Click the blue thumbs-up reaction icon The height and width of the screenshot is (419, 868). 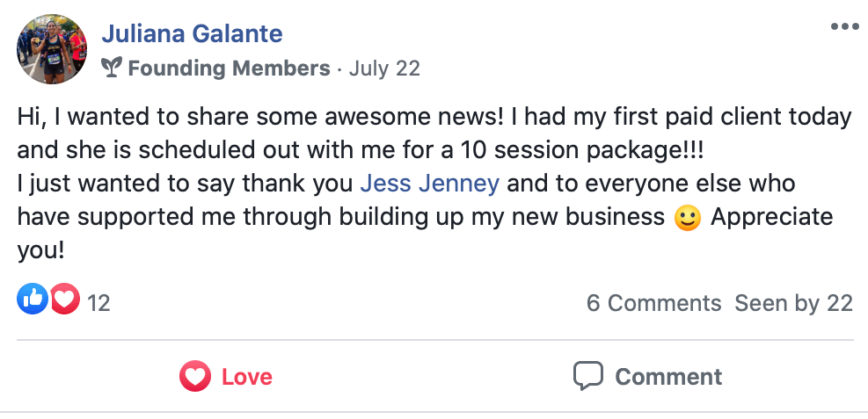(32, 301)
